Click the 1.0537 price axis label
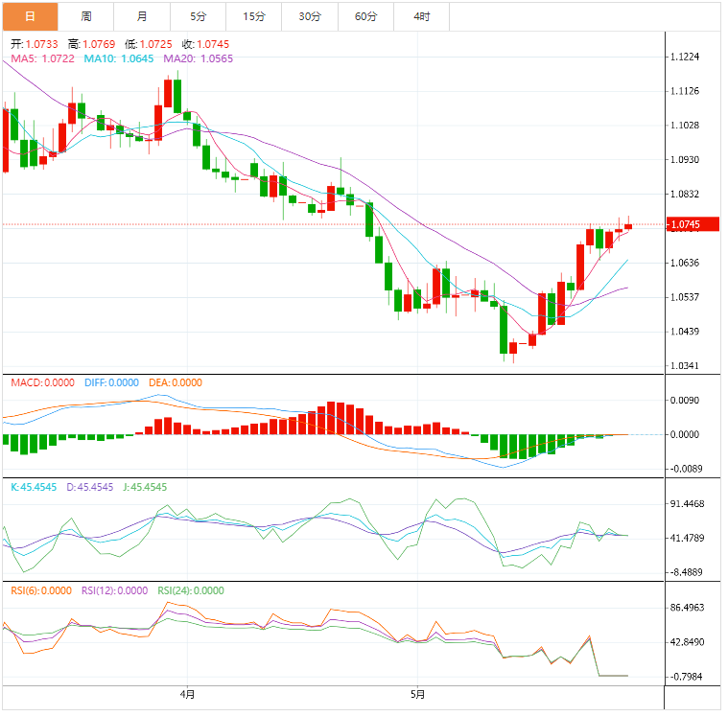 click(x=685, y=297)
